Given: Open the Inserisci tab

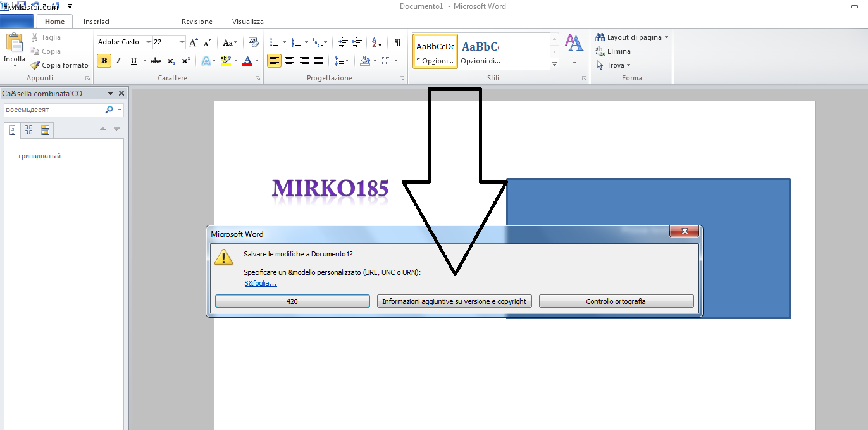Looking at the screenshot, I should (96, 22).
